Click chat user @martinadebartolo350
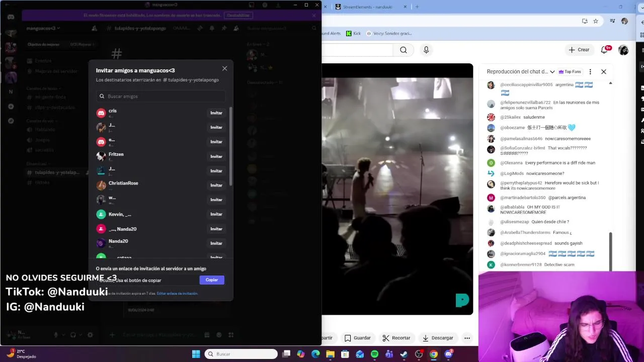The image size is (644, 362). 523,198
